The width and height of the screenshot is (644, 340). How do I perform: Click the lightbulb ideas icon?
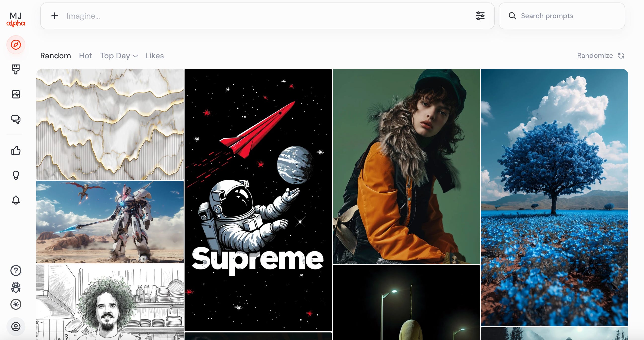tap(16, 175)
